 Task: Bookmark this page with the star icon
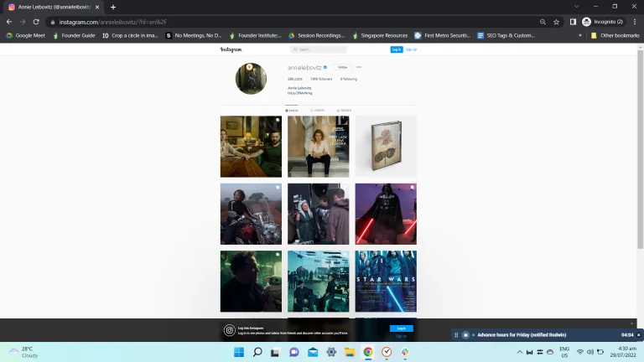click(556, 22)
